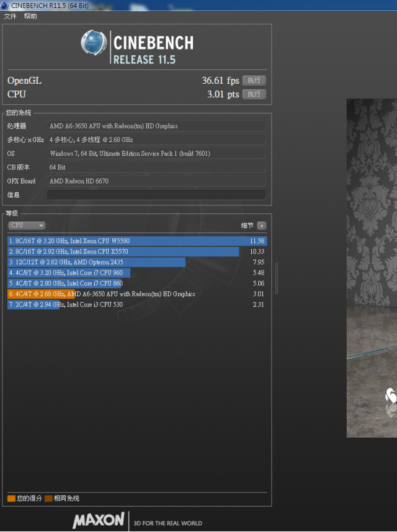Click the cores field showing 2.68 GHz

[x=156, y=140]
